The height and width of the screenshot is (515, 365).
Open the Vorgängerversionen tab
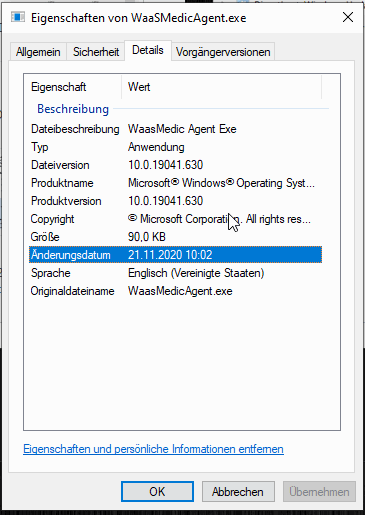(x=223, y=52)
